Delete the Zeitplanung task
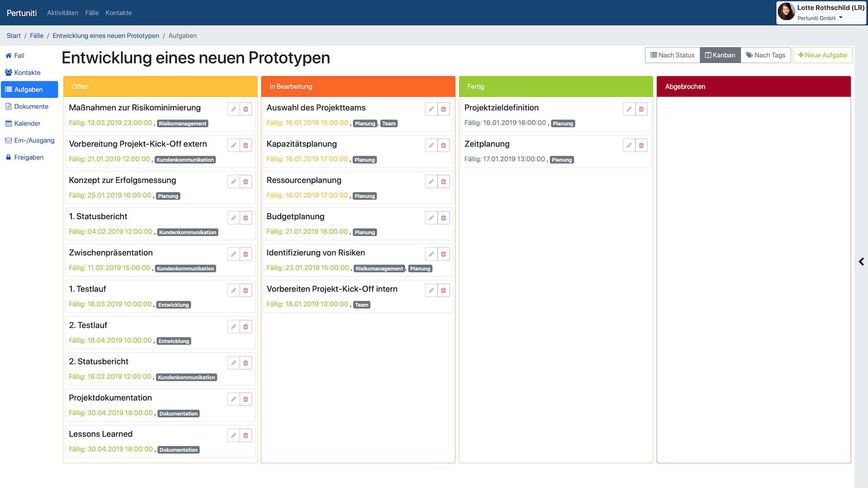This screenshot has height=488, width=868. pos(641,145)
